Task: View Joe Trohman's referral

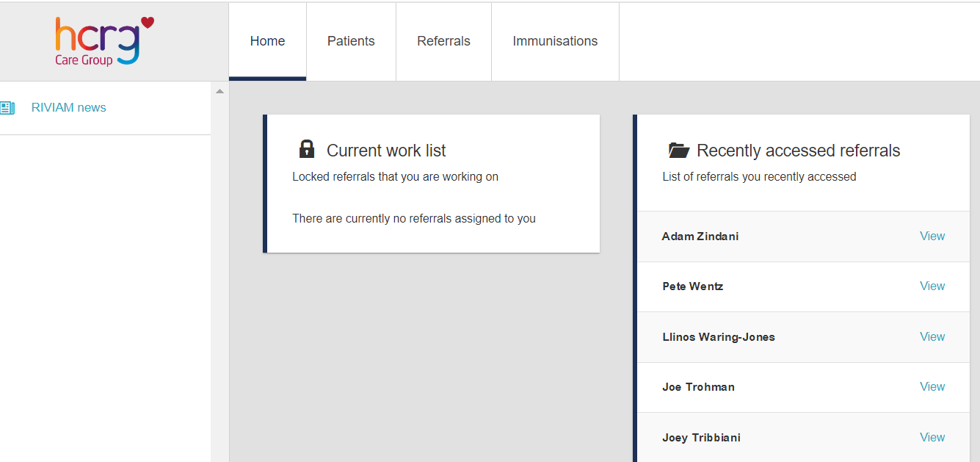Action: [x=932, y=386]
